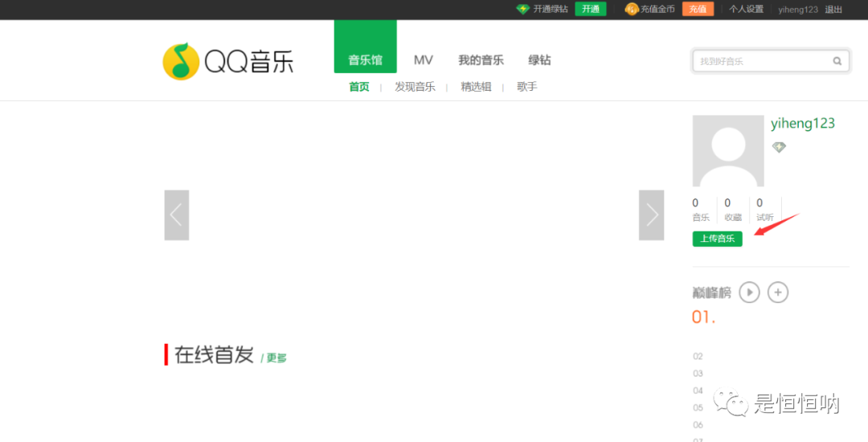The image size is (868, 442).
Task: Click the green 开通 button
Action: pos(591,9)
